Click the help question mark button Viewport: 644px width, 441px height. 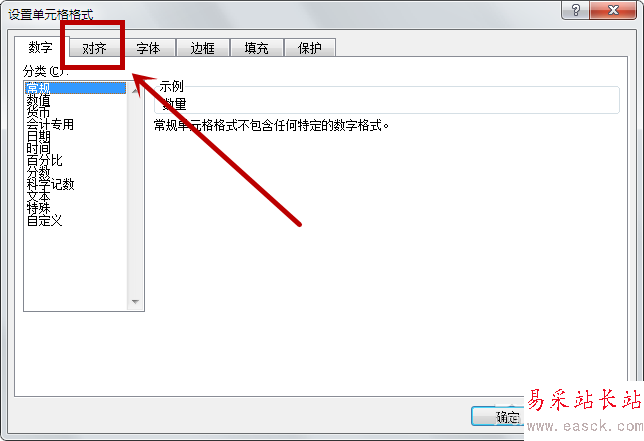point(575,10)
